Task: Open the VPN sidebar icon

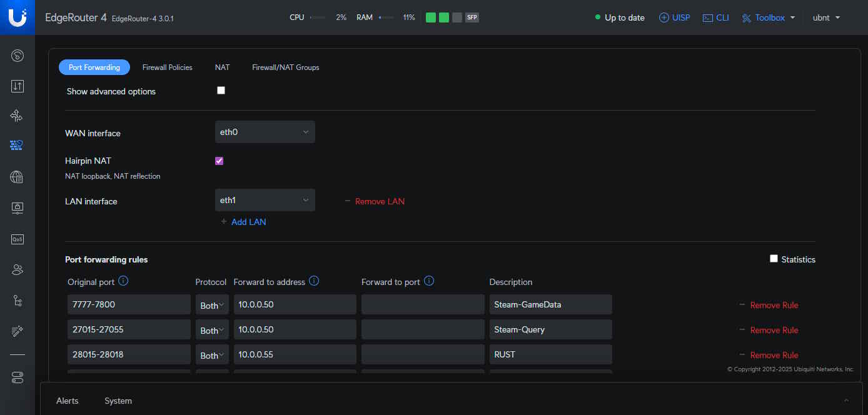Action: point(18,207)
